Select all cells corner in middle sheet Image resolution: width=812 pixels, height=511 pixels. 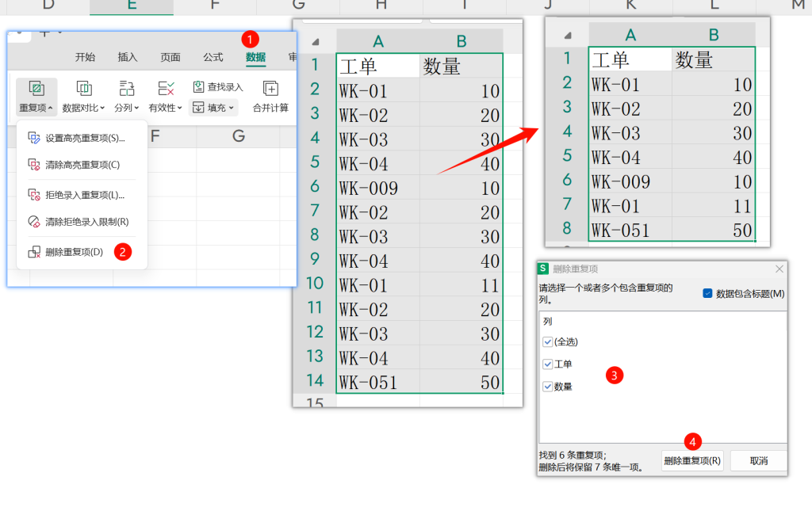[x=315, y=41]
